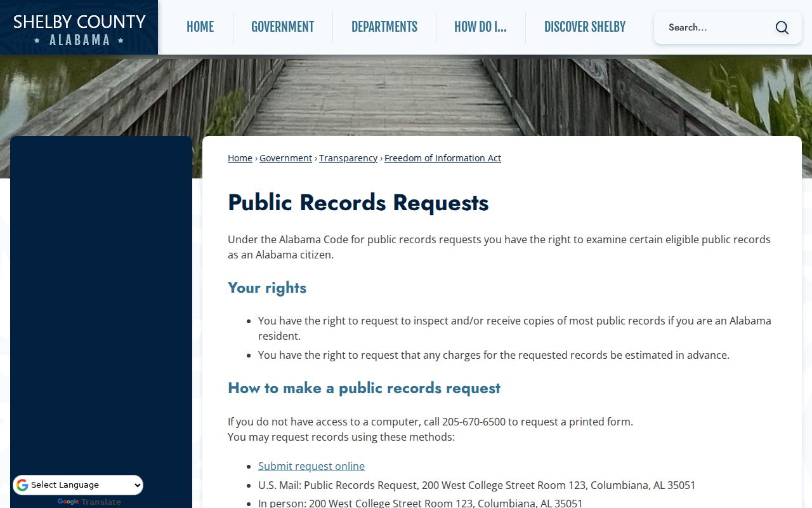Open the DEPARTMENTS menu
The width and height of the screenshot is (812, 508).
pyautogui.click(x=384, y=27)
